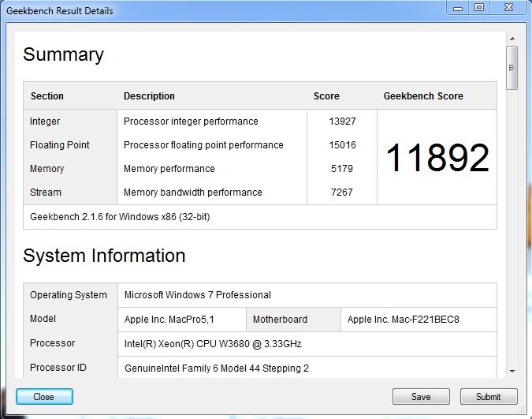Select the Floating Point score 15016
532x419 pixels.
(342, 145)
